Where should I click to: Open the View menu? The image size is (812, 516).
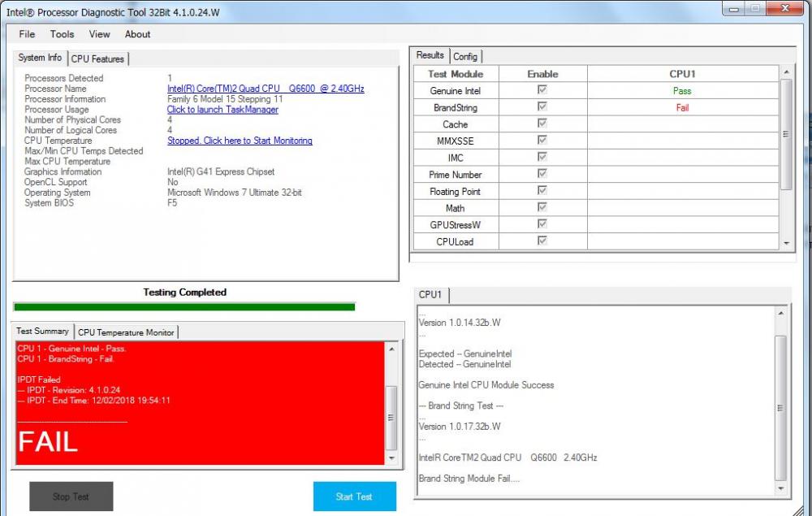pos(99,34)
